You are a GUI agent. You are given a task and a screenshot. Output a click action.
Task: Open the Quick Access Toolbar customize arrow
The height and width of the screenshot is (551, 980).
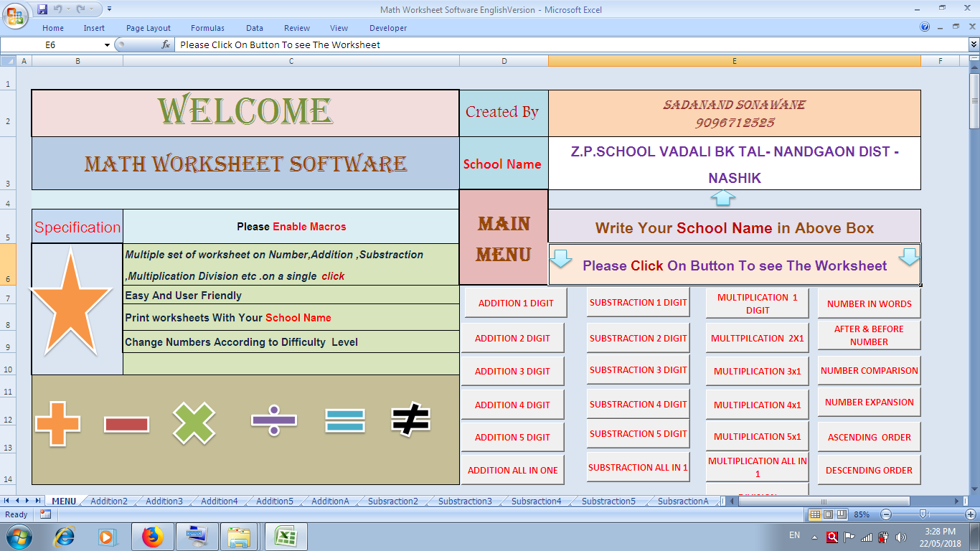pos(110,9)
